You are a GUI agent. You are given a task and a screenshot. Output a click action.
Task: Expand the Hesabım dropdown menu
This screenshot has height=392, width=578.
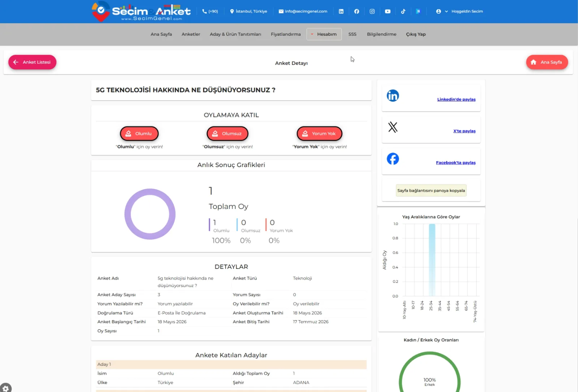324,34
